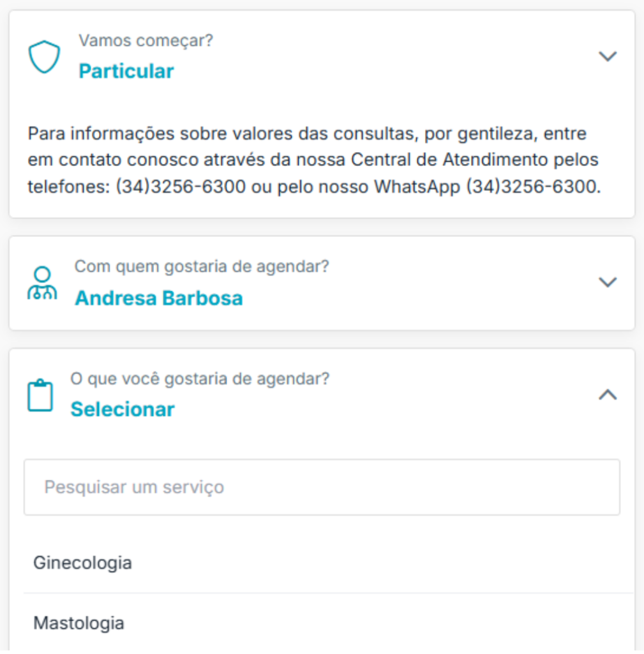Click the phone number right after "telefones:"
This screenshot has height=654, width=644.
(181, 188)
